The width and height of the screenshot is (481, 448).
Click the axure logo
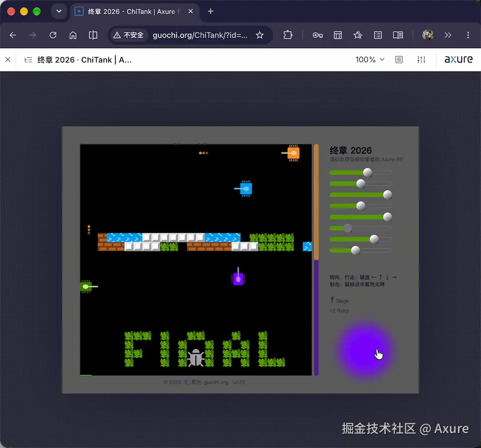point(458,59)
